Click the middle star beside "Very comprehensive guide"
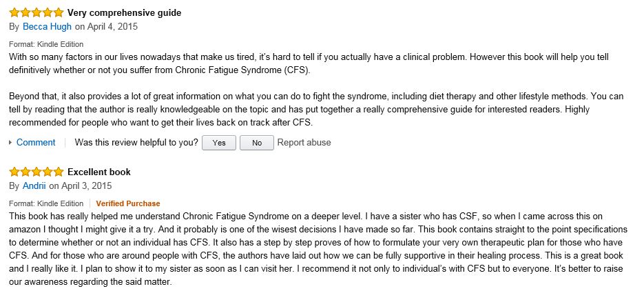The image size is (644, 291). (x=36, y=12)
